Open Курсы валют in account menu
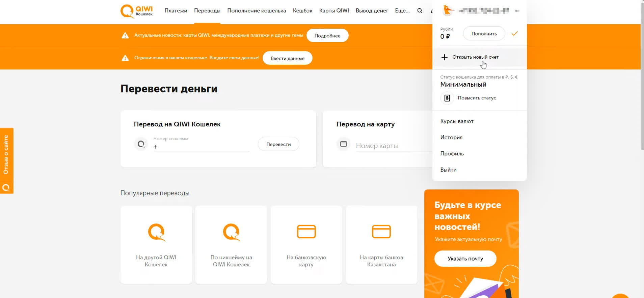This screenshot has height=298, width=644. click(x=457, y=121)
